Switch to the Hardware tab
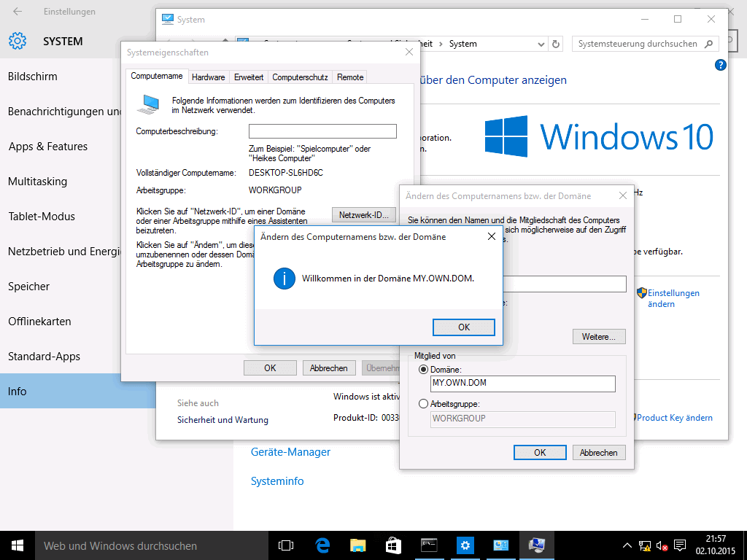This screenshot has width=747, height=560. tap(208, 77)
